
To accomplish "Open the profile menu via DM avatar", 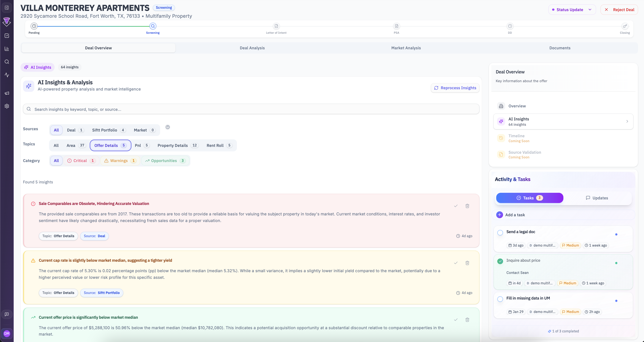I will point(7,333).
